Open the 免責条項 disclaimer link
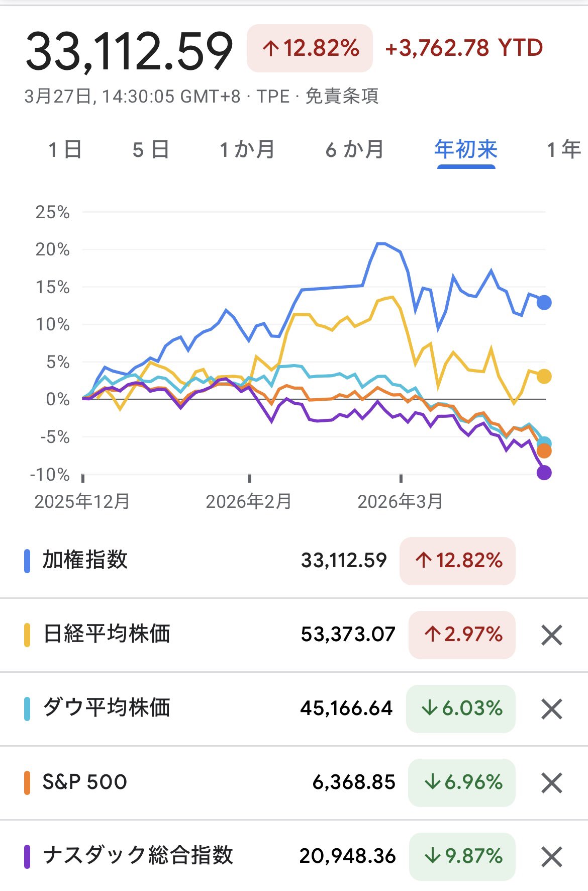The width and height of the screenshot is (588, 891). tap(342, 96)
